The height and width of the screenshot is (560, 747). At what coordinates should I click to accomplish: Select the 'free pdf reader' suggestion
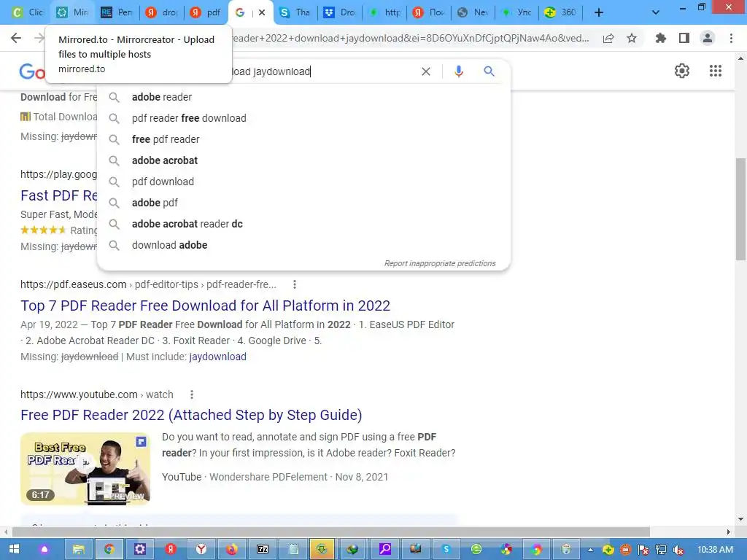[x=303, y=139]
